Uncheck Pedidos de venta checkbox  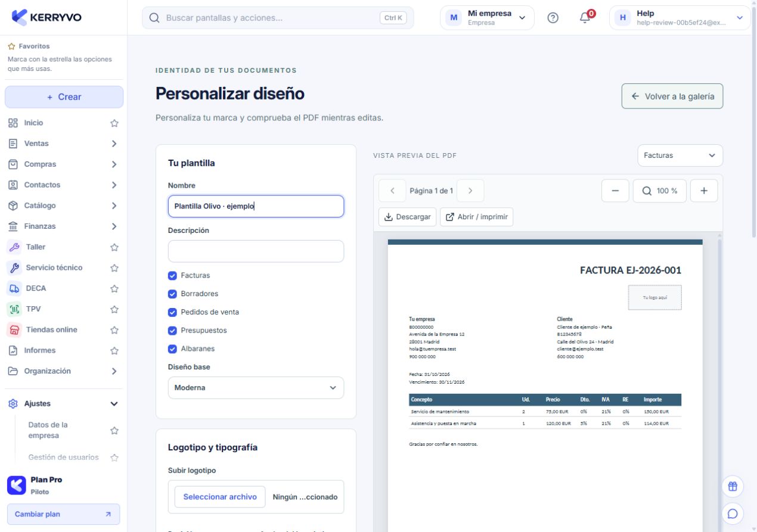pos(172,312)
